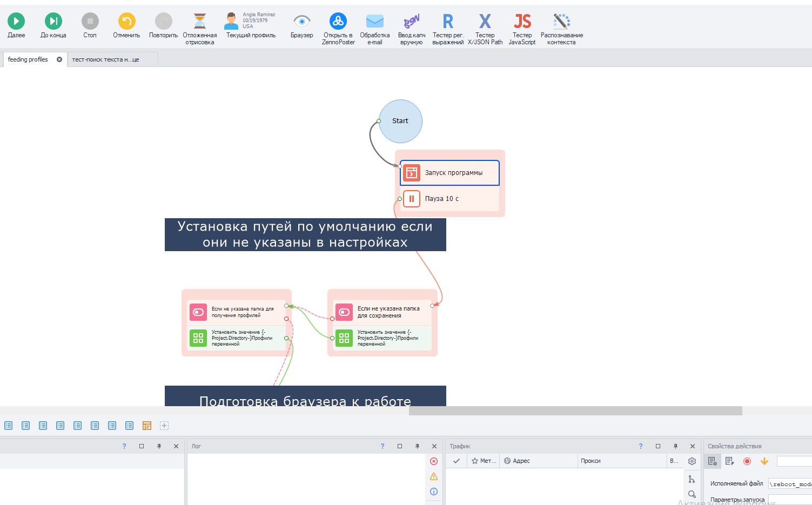The height and width of the screenshot is (505, 812).
Task: Open project in ZennoPoster
Action: 338,21
